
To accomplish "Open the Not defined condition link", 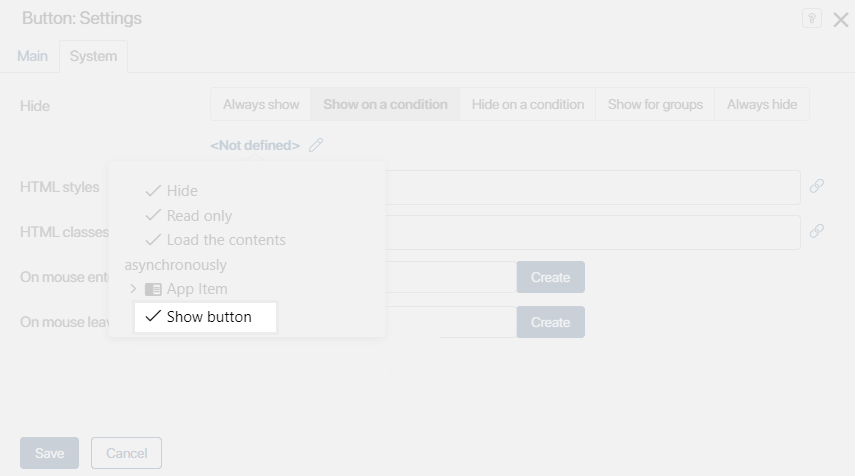I will (x=255, y=145).
